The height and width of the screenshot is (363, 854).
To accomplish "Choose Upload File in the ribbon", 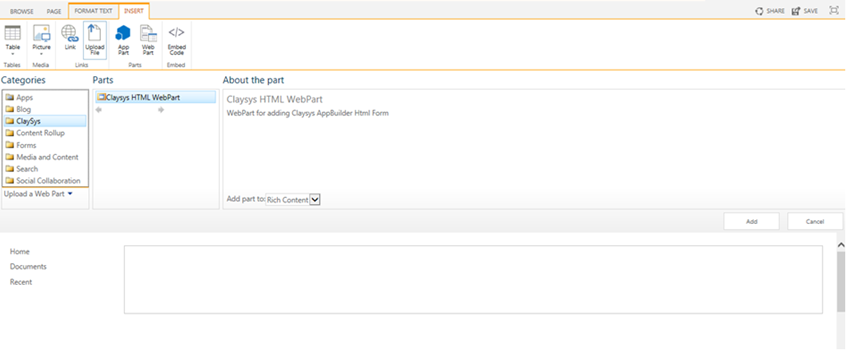I will (x=95, y=40).
